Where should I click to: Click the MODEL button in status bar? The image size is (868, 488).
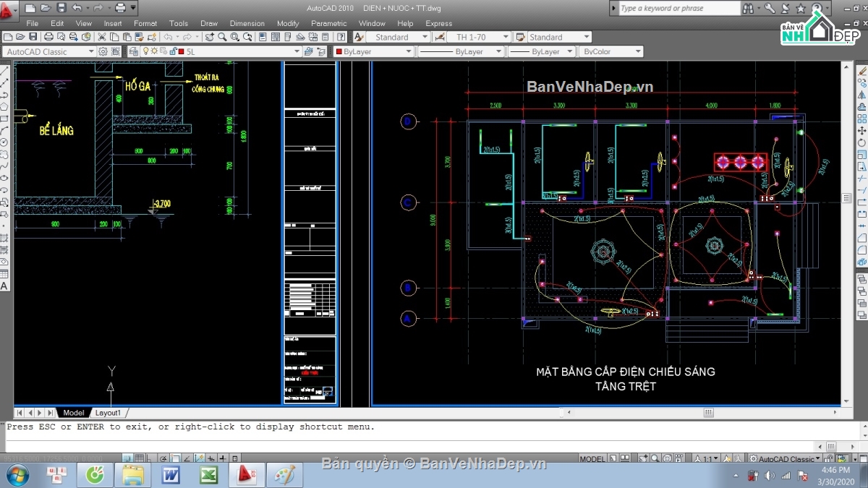click(x=592, y=458)
